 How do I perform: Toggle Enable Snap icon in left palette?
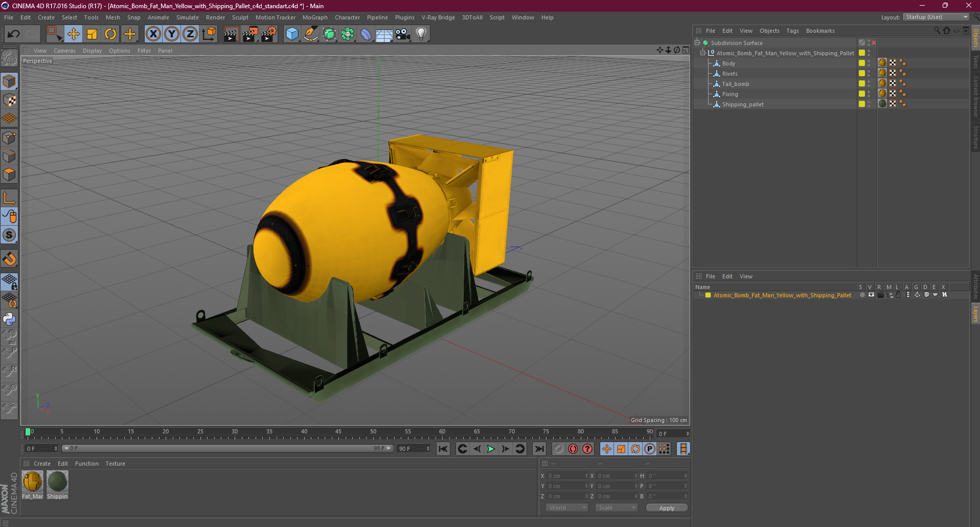(9, 259)
